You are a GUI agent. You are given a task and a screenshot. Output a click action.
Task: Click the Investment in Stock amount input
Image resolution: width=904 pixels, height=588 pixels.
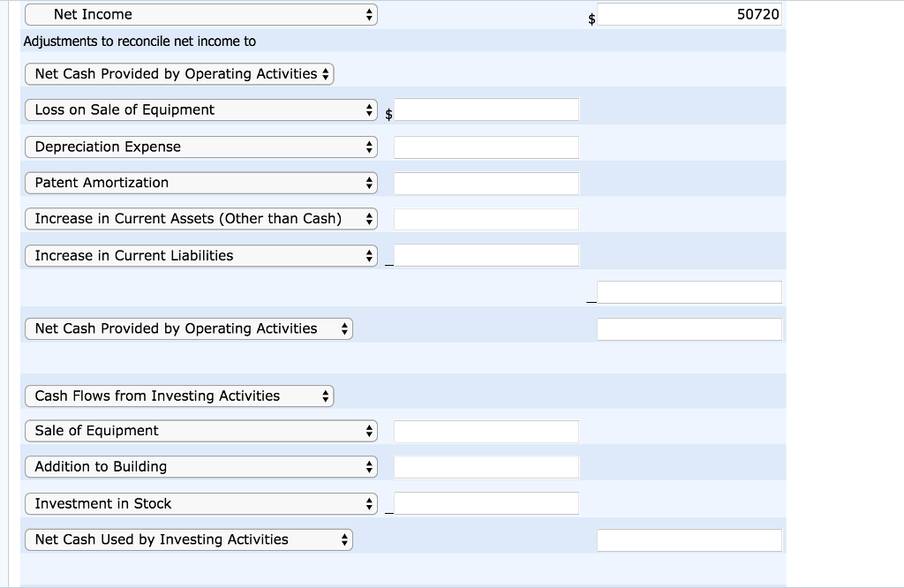486,503
